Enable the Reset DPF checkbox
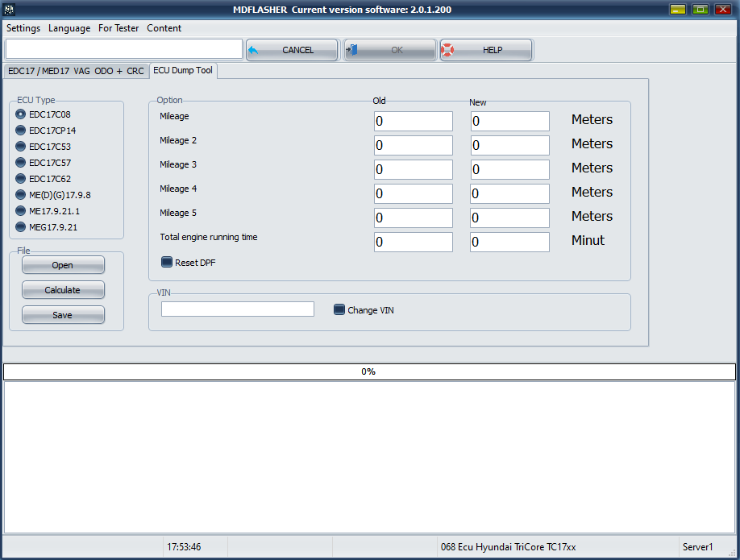The image size is (740, 560). (168, 262)
